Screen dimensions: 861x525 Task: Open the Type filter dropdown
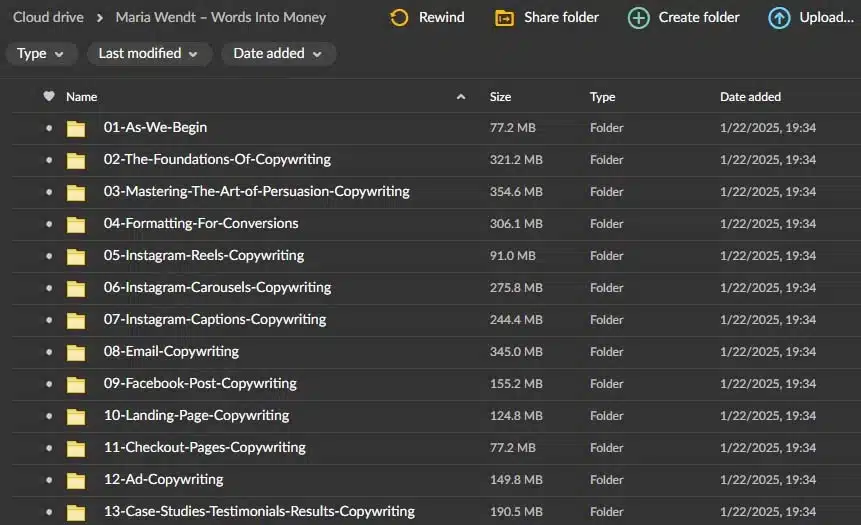41,54
